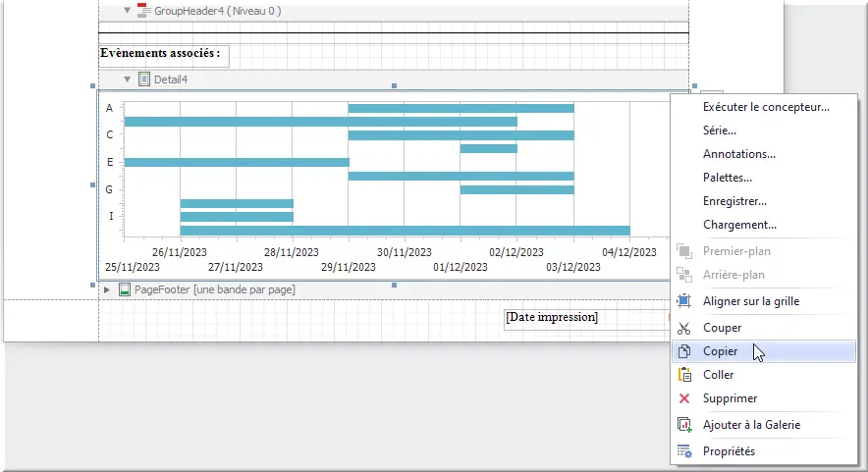The height and width of the screenshot is (472, 868).
Task: Click the Copier copy icon
Action: click(x=684, y=351)
